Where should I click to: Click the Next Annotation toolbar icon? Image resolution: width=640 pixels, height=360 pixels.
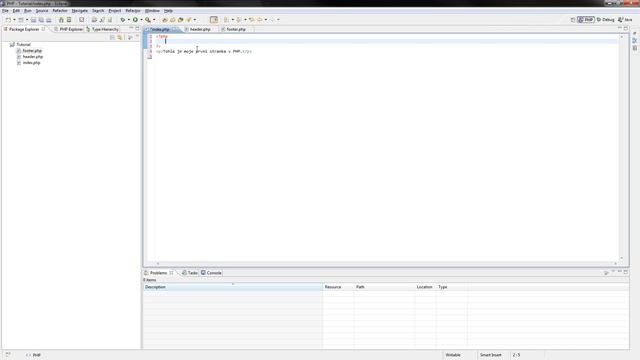(227, 20)
